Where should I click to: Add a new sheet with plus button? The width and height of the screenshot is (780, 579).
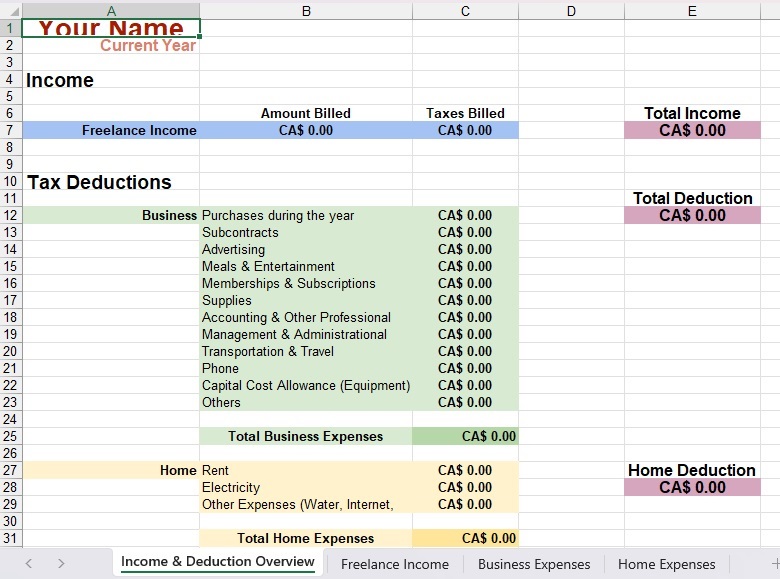point(775,564)
